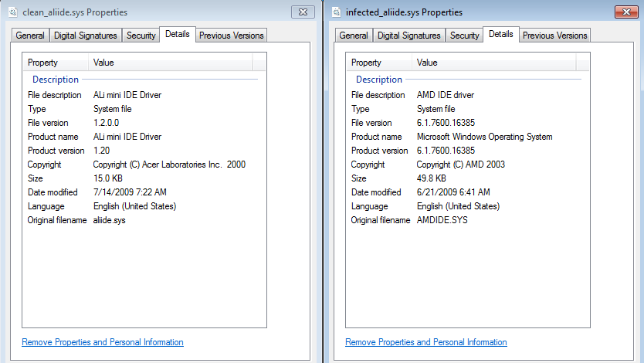Select 'AMD IDE driver' file description value

446,95
